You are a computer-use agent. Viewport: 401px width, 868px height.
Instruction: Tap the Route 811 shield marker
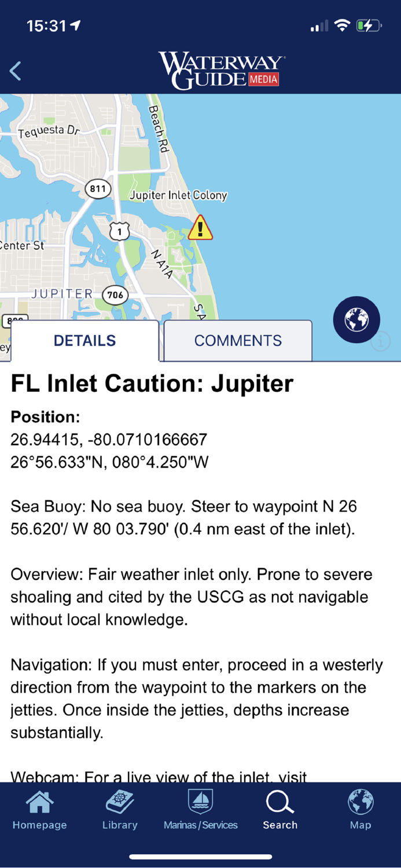pos(98,189)
